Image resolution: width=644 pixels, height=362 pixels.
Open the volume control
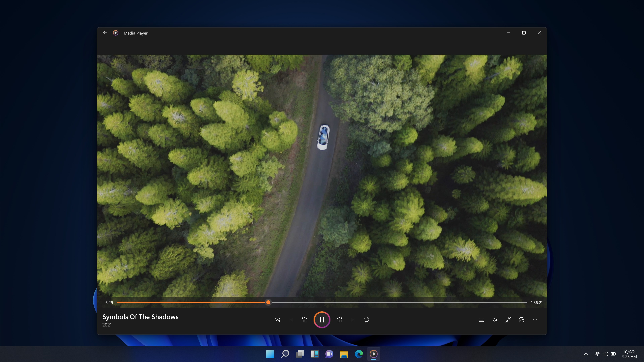(495, 320)
